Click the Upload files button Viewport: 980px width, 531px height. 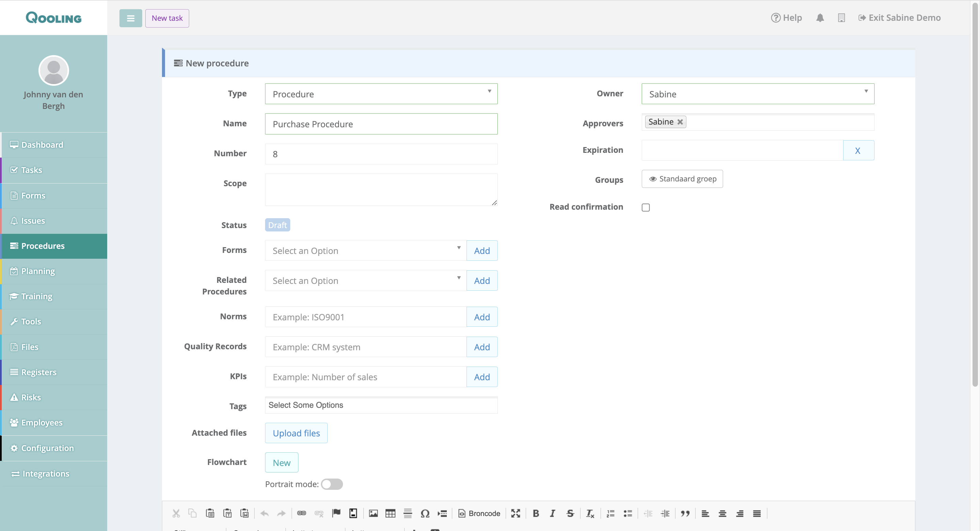click(296, 433)
